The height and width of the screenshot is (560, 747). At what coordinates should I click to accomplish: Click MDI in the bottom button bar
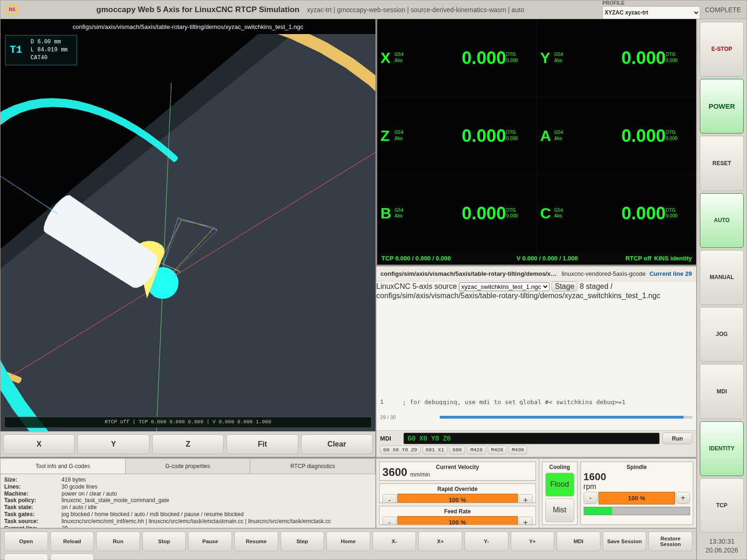coord(578,541)
